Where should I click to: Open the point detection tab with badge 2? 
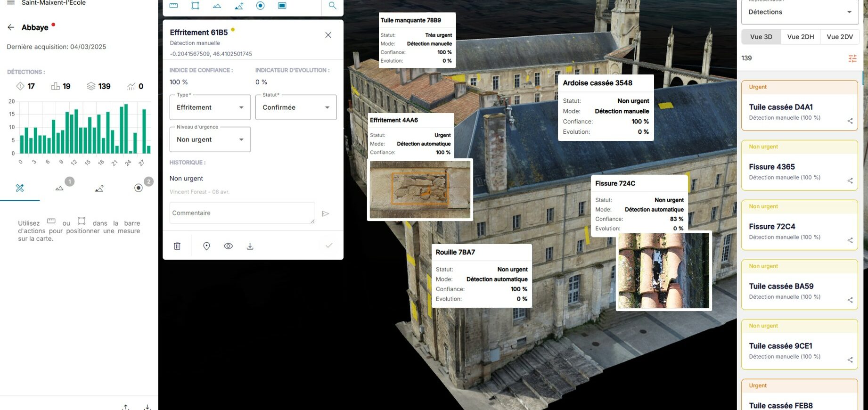139,188
